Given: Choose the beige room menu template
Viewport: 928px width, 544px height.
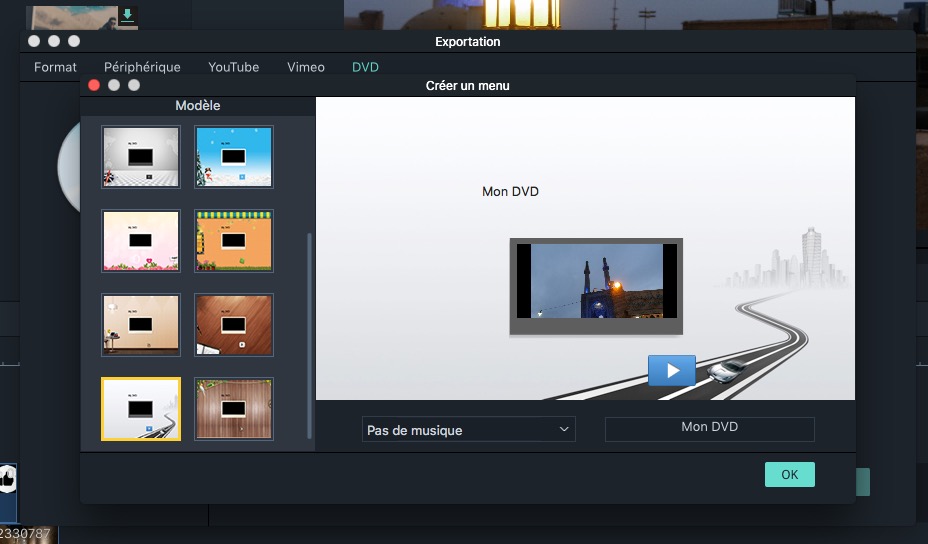Looking at the screenshot, I should coord(141,325).
